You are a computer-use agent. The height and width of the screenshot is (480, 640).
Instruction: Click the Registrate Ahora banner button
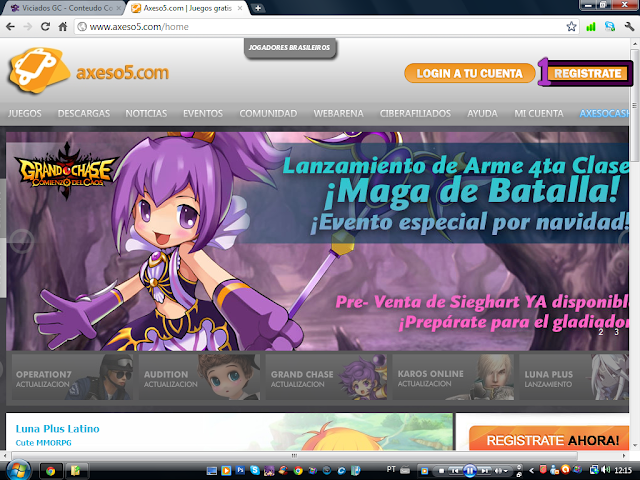coord(549,438)
